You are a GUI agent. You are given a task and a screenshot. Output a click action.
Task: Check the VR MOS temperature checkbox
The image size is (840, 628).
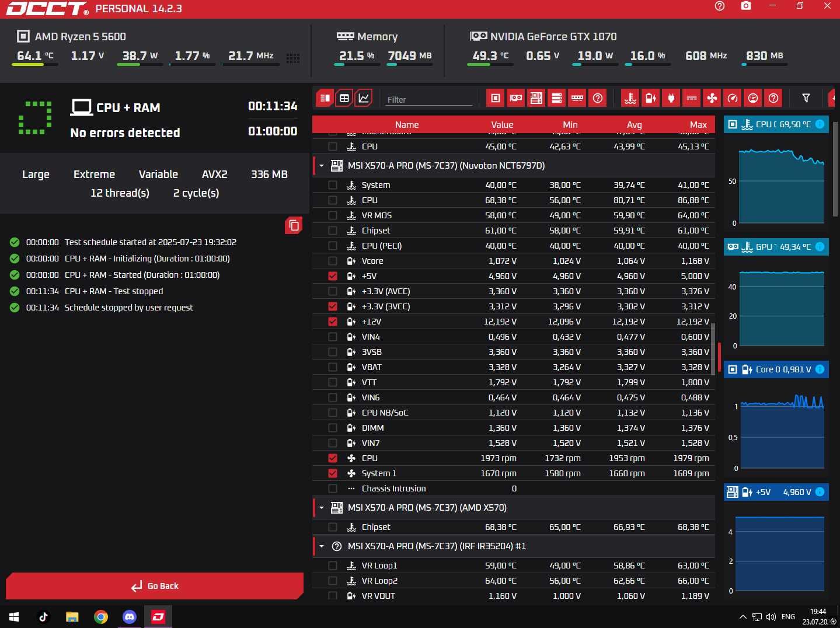333,215
